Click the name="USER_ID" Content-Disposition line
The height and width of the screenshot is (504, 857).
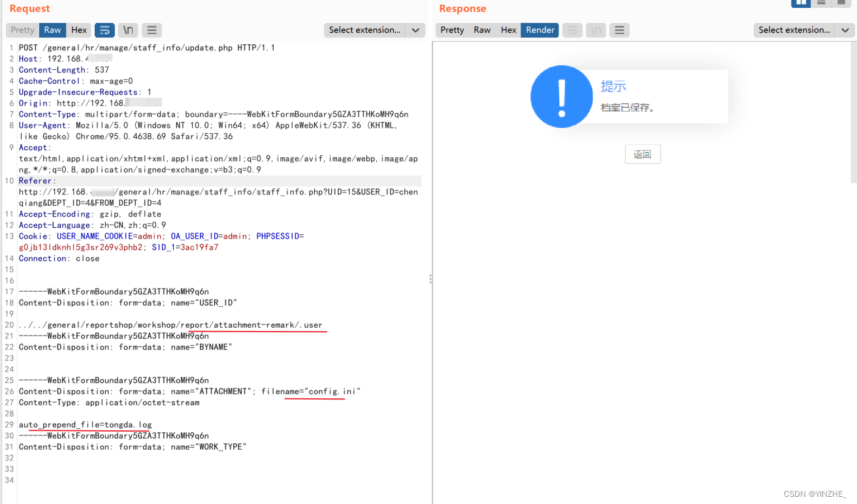point(128,303)
